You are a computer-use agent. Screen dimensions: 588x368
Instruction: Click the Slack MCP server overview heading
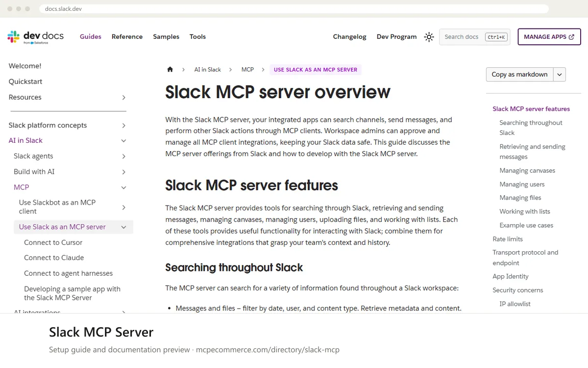(278, 92)
